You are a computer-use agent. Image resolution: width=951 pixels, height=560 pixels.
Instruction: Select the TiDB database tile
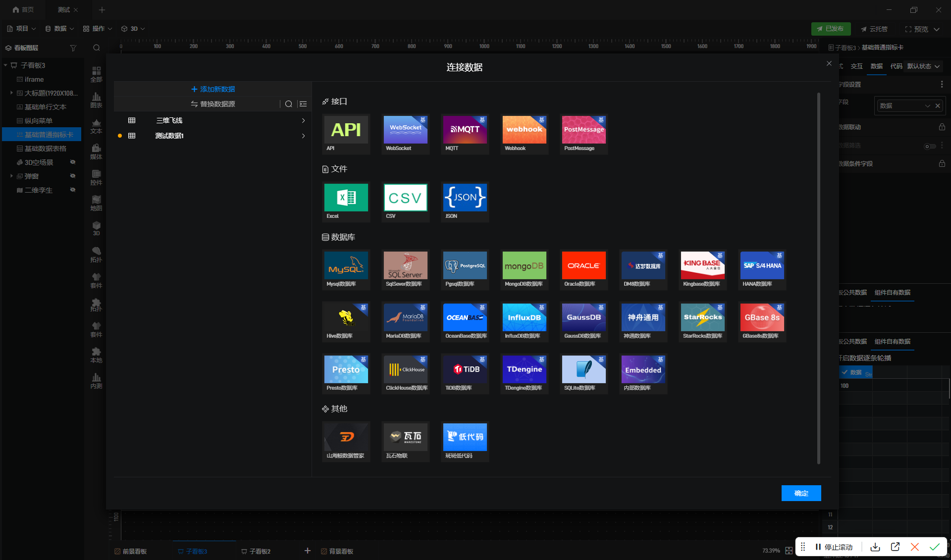(465, 373)
